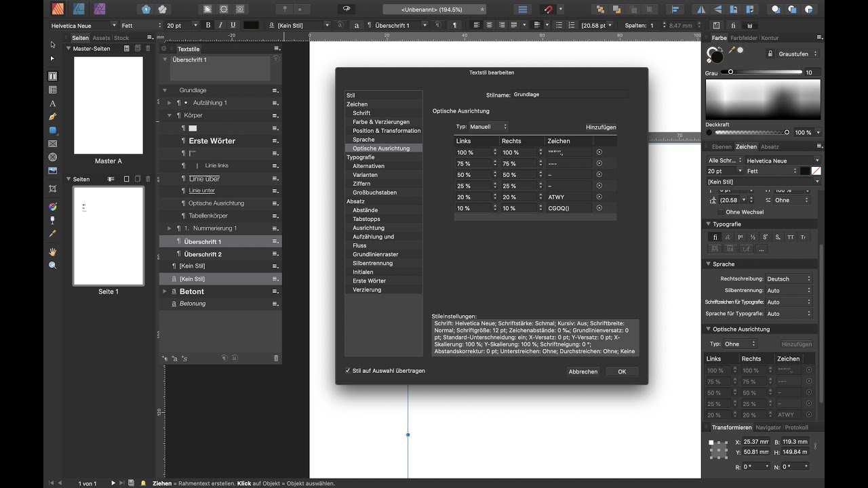Click the black text color swatch in toolbar
Viewport: 868px width, 488px height.
click(251, 25)
